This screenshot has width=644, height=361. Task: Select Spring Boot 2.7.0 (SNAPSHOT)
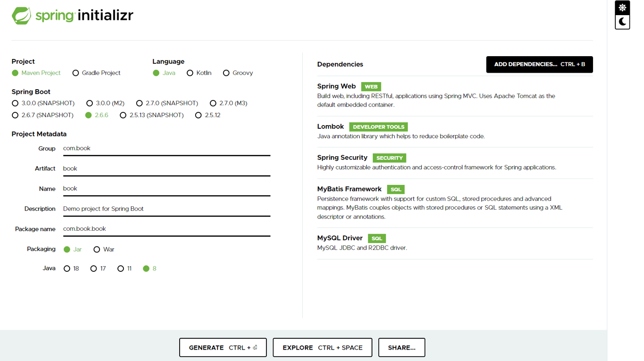(167, 103)
